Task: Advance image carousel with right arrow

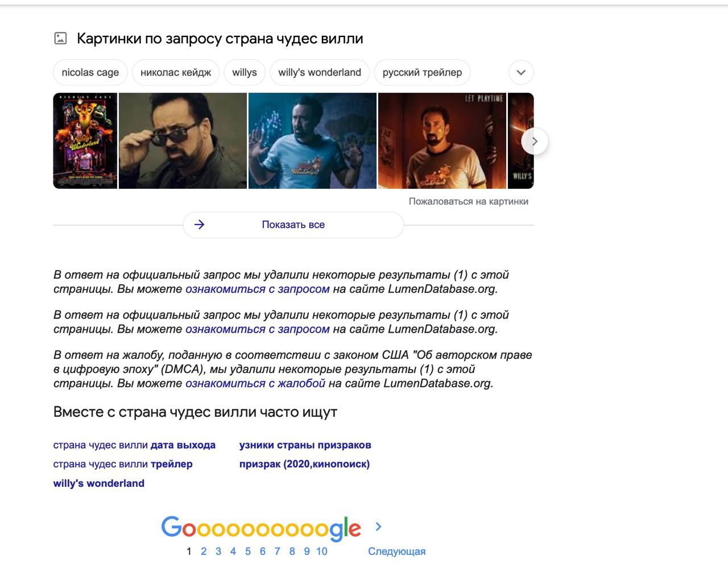Action: point(535,141)
